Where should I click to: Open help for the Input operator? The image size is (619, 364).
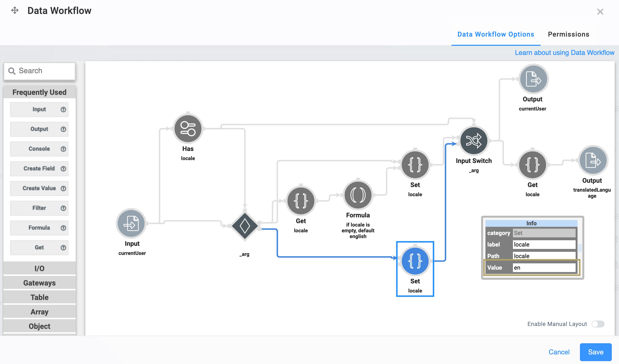[63, 109]
